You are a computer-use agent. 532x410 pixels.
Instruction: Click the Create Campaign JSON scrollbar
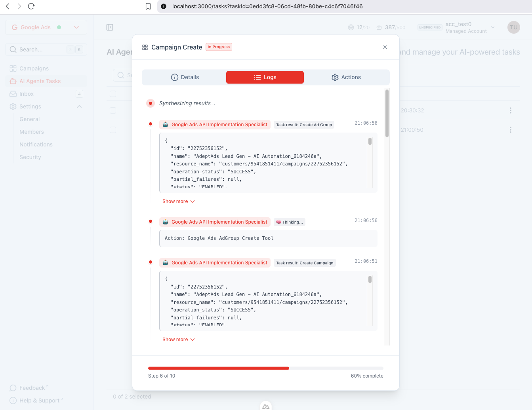370,279
